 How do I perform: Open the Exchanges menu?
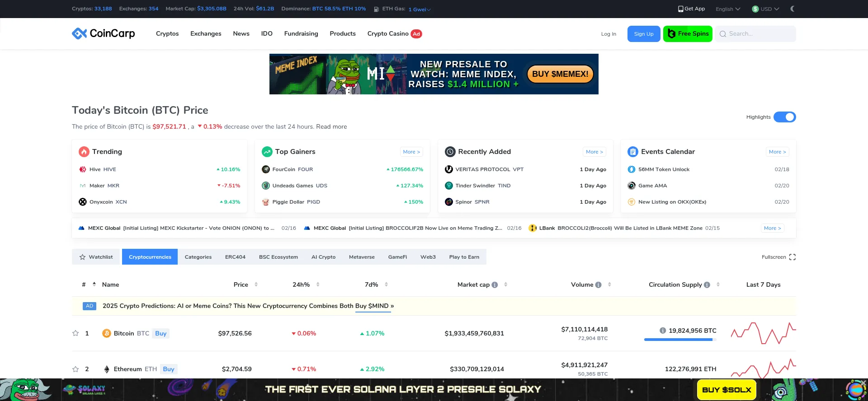pyautogui.click(x=206, y=33)
